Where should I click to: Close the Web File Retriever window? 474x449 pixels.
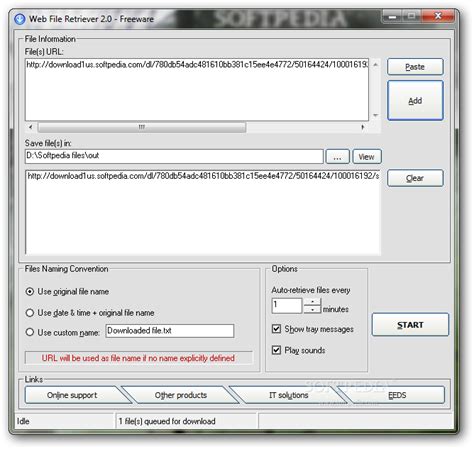coord(438,16)
